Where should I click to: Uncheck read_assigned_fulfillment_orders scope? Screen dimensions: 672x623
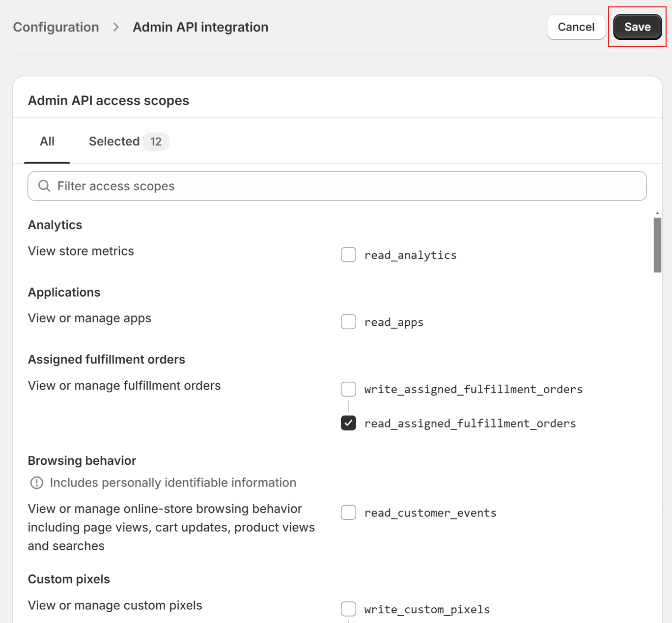pos(348,423)
